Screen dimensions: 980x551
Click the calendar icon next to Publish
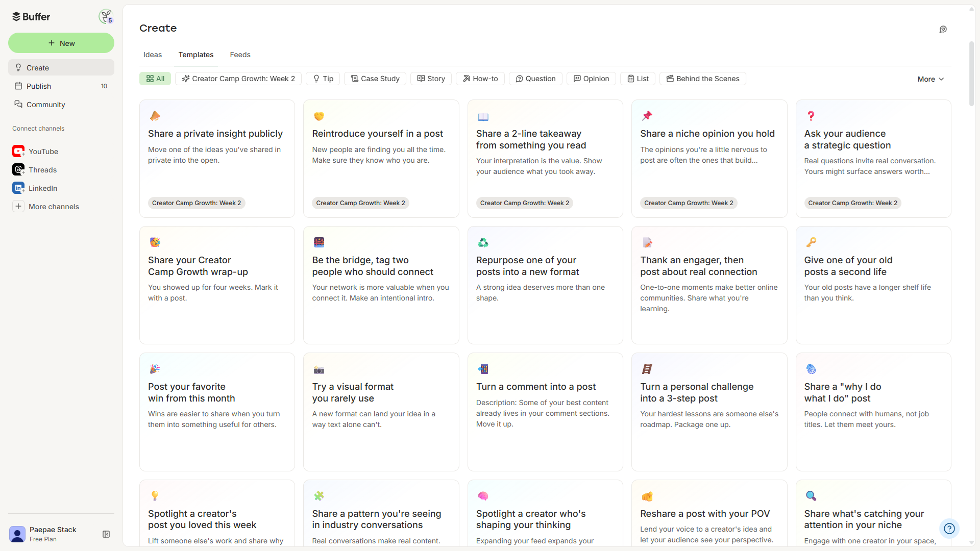(x=18, y=86)
